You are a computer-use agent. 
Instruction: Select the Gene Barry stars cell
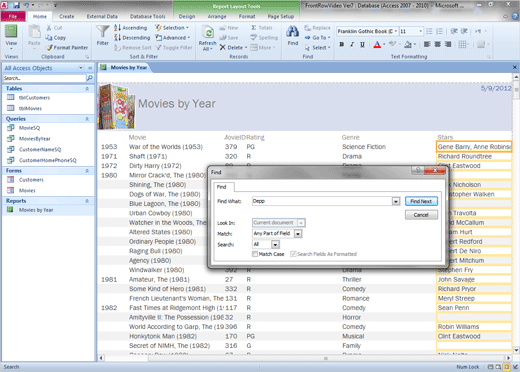click(474, 147)
